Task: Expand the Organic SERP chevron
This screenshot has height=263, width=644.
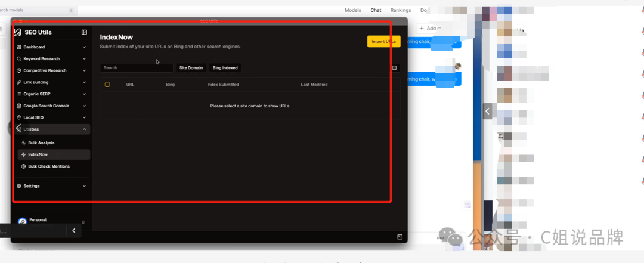Action: 84,94
